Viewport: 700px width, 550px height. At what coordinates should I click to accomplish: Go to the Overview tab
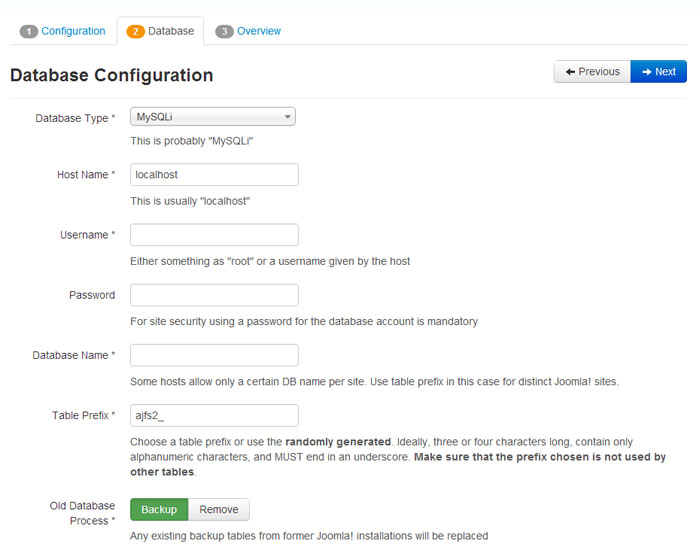point(259,31)
